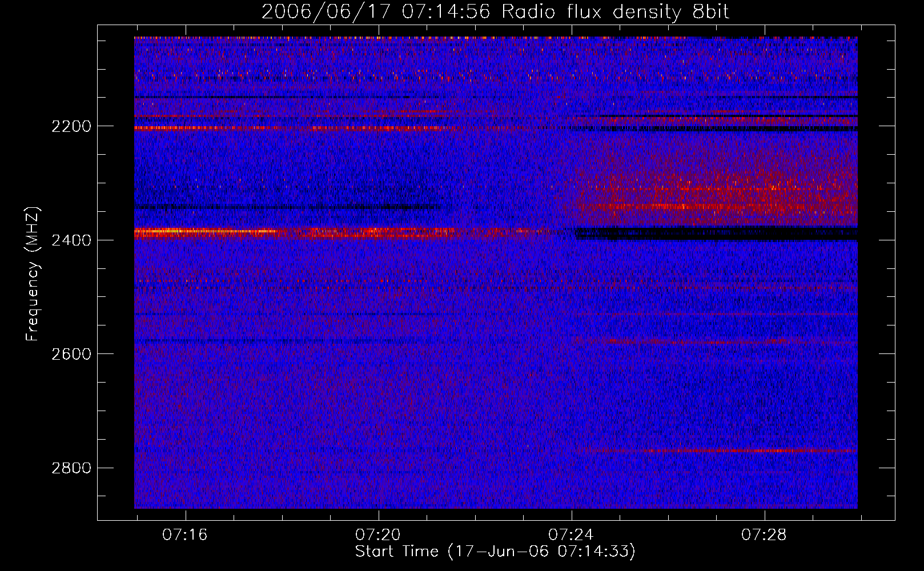Viewport: 924px width, 571px height.
Task: Click the 2200 frequency tick label
Action: coord(71,126)
